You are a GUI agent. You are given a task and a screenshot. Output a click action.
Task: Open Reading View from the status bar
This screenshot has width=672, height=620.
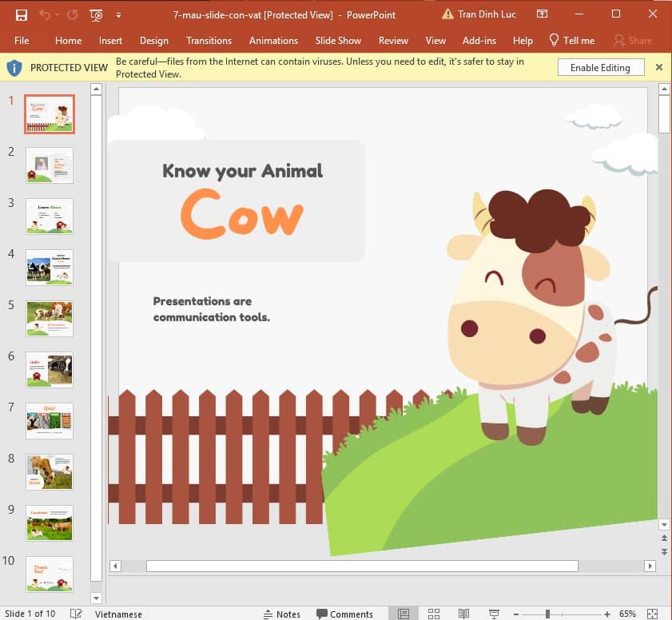[x=464, y=614]
